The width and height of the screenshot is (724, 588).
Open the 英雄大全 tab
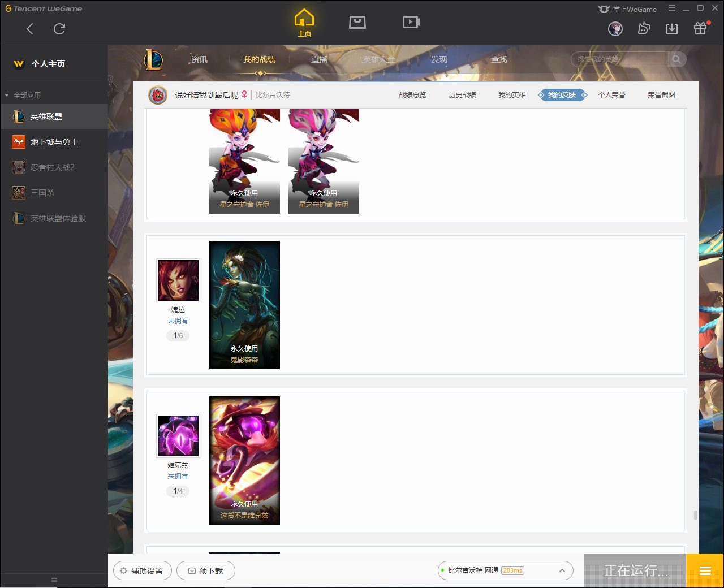click(379, 59)
